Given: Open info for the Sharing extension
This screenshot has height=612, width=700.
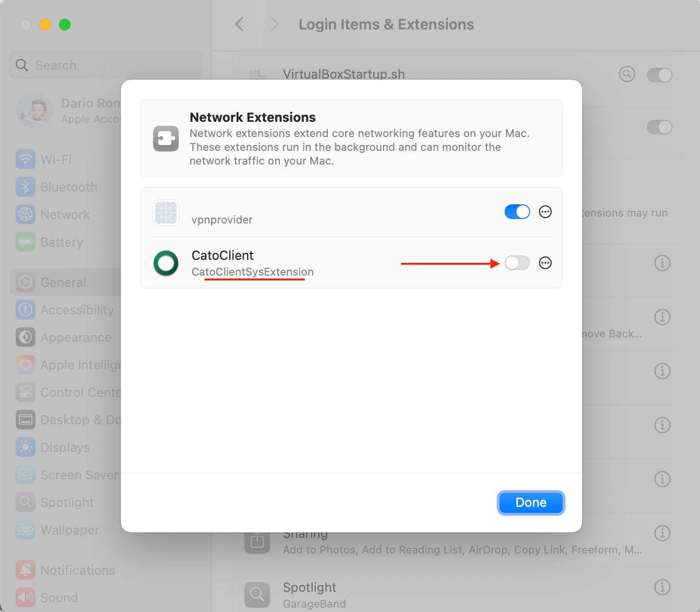Looking at the screenshot, I should (662, 533).
